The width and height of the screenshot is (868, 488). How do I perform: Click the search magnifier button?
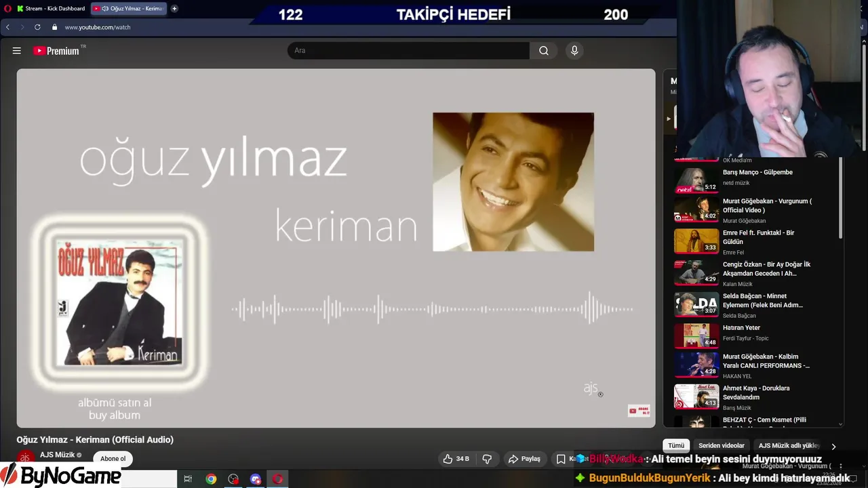544,51
